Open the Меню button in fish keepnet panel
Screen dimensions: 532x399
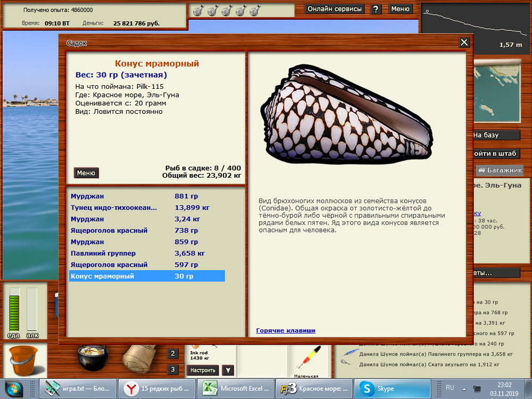(86, 173)
